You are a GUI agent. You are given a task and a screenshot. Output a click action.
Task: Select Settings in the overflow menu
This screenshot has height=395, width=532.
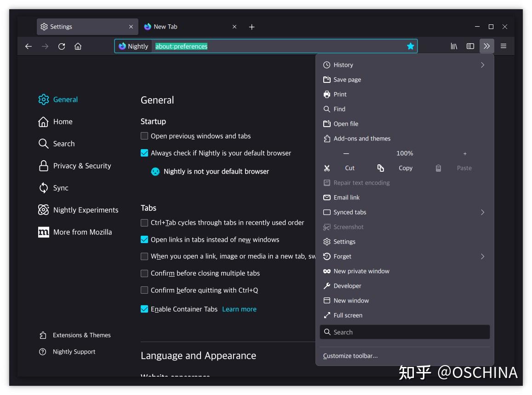click(405, 242)
